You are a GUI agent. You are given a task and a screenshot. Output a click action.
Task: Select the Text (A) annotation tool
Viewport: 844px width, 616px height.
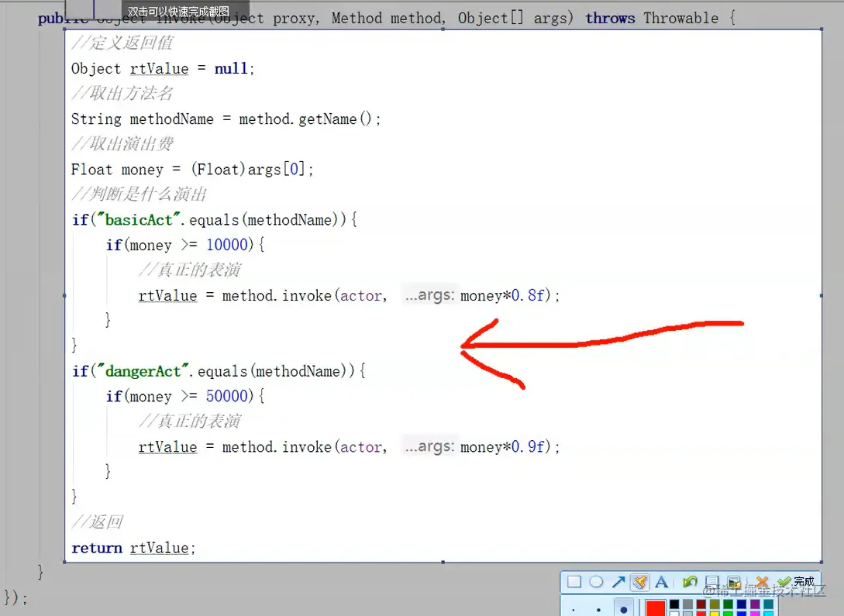(662, 582)
